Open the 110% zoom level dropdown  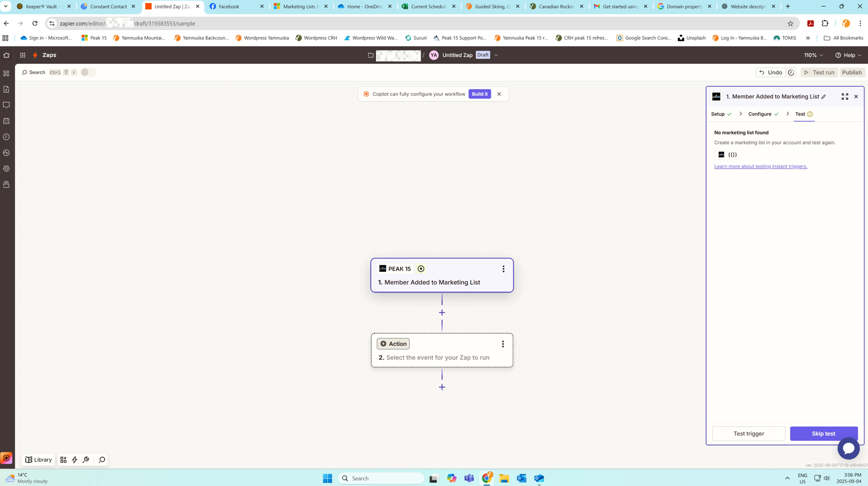(x=813, y=55)
